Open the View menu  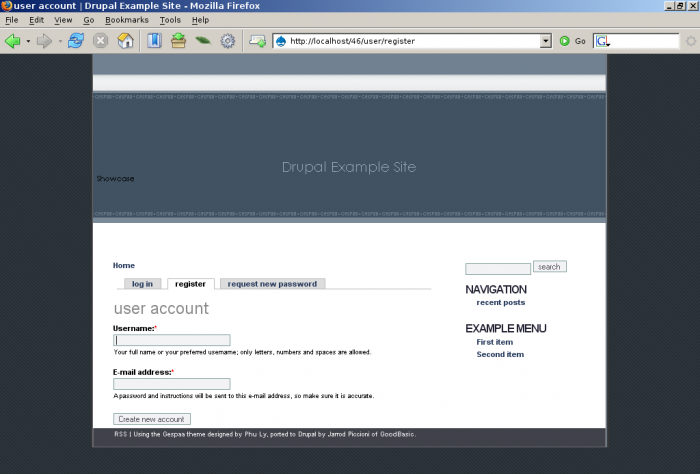click(x=63, y=20)
